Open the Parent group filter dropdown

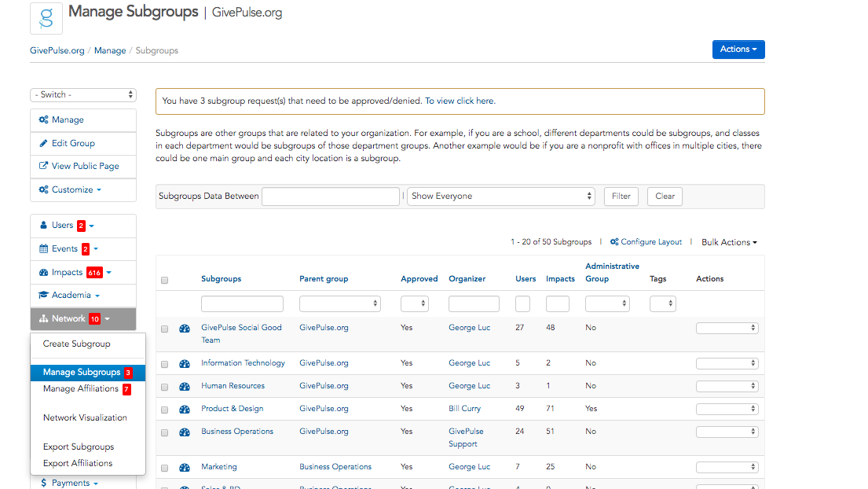(x=340, y=303)
